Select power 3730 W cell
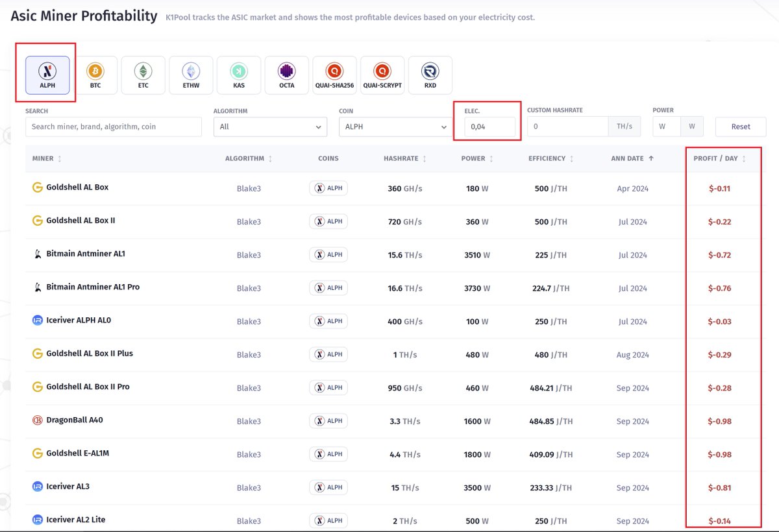 point(478,289)
